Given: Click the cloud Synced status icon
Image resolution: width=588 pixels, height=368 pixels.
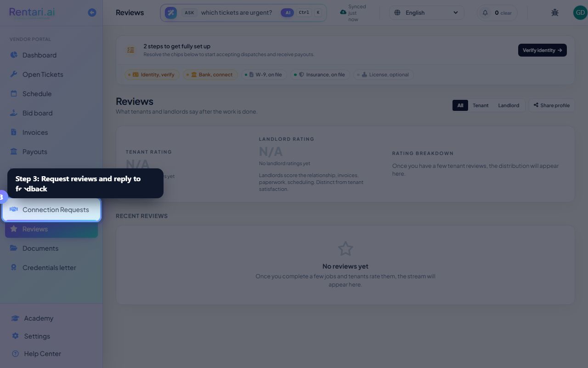Looking at the screenshot, I should point(343,12).
